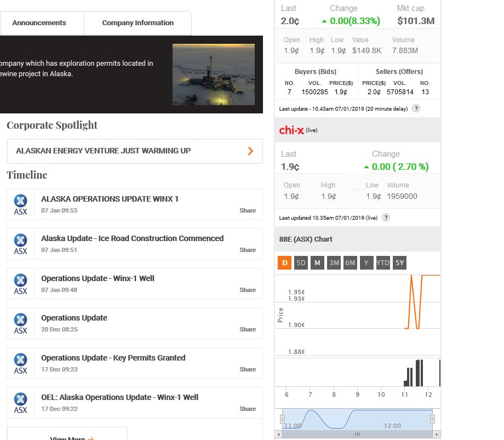
Task: Open the Company Information tab
Action: tap(138, 23)
